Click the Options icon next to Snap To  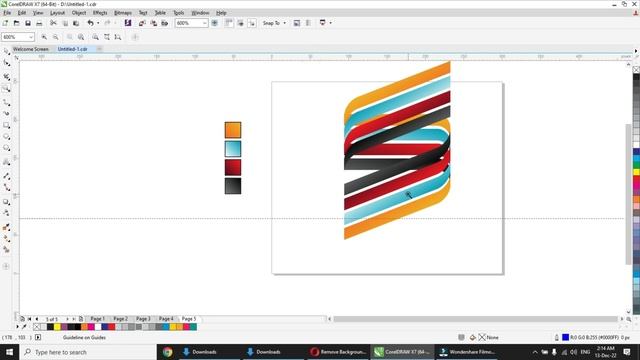pyautogui.click(x=297, y=23)
